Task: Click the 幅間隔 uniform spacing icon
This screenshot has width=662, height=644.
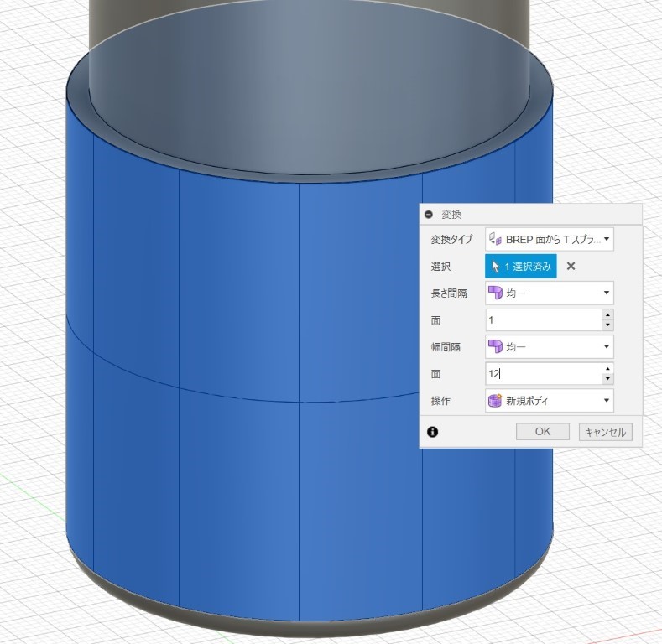Action: point(496,346)
